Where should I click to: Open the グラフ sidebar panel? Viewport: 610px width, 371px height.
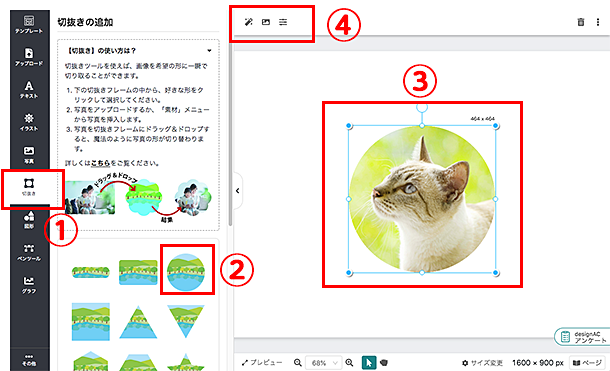pyautogui.click(x=29, y=285)
